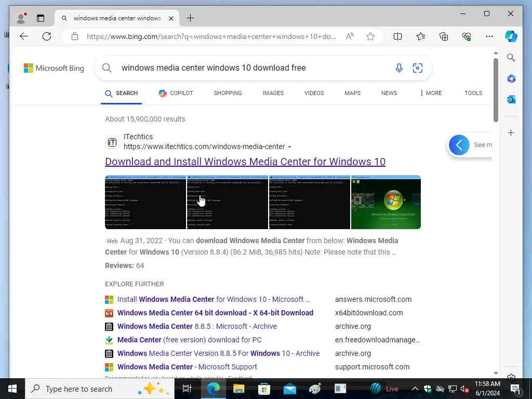532x399 pixels.
Task: Switch to the MAPS tab
Action: pyautogui.click(x=353, y=94)
